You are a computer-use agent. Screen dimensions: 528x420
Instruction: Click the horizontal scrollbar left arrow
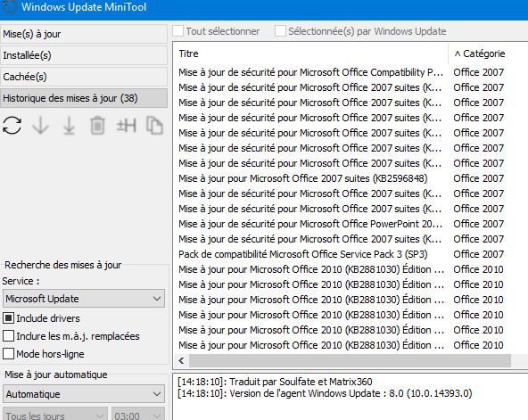pos(181,361)
